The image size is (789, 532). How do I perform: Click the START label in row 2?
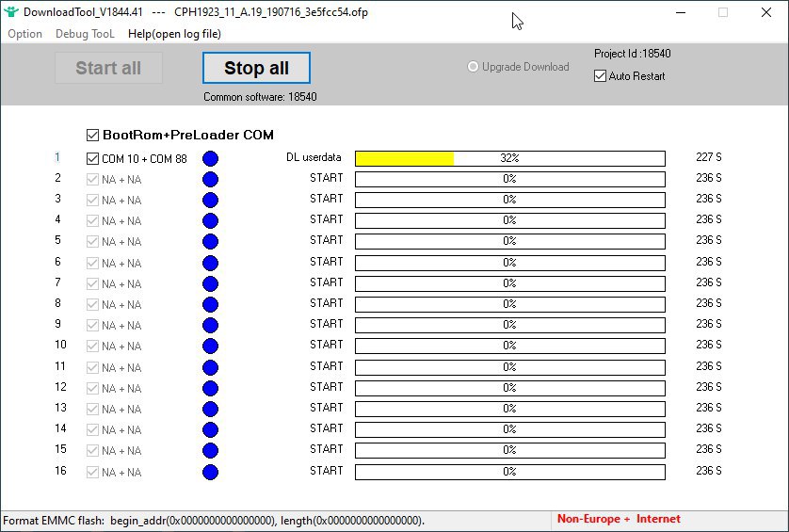pyautogui.click(x=326, y=178)
